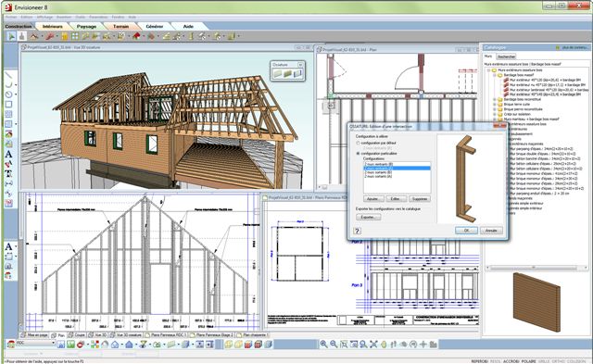593x364 pixels.
Task: Select the circle drawing tool
Action: [8, 94]
